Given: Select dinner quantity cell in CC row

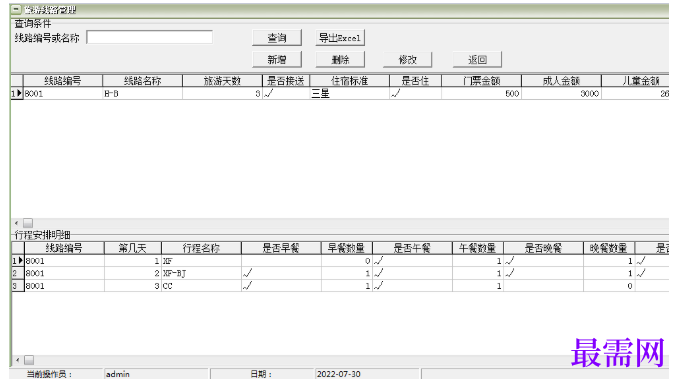Looking at the screenshot, I should coord(609,286).
